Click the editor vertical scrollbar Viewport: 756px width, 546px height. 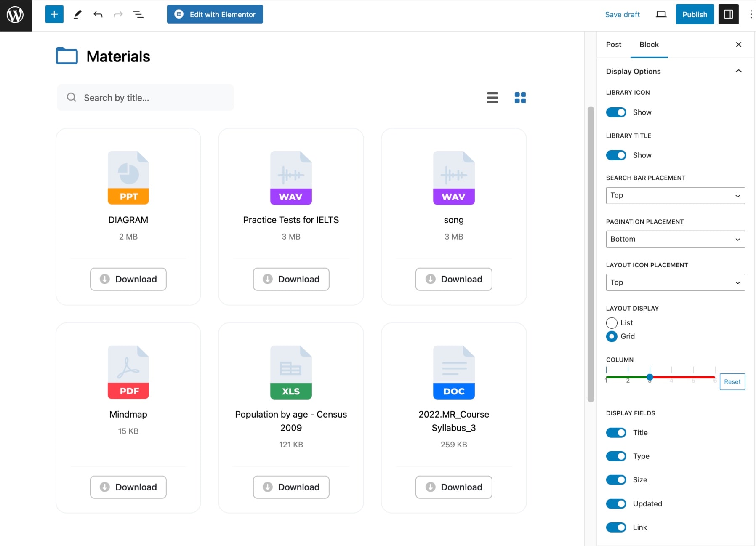(591, 254)
